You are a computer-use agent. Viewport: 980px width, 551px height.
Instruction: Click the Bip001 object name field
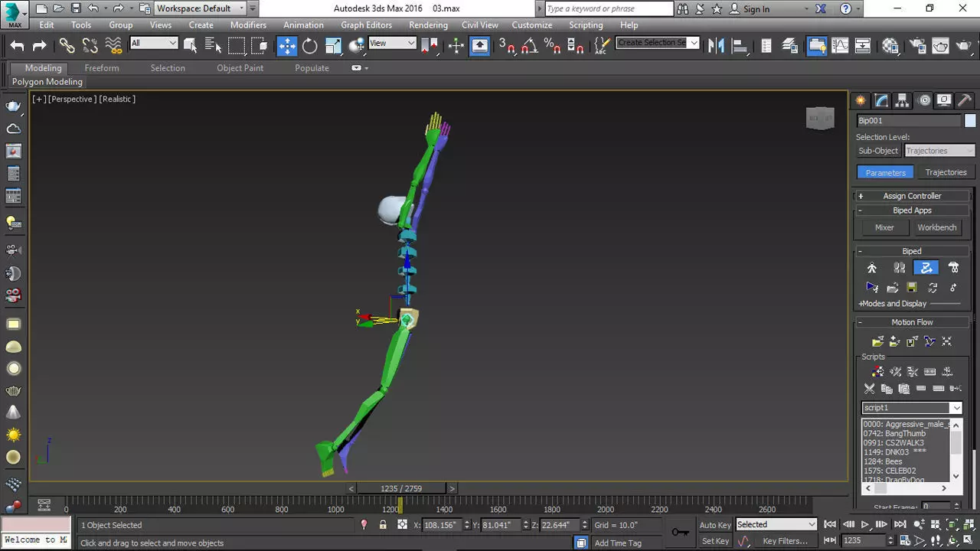tap(908, 121)
